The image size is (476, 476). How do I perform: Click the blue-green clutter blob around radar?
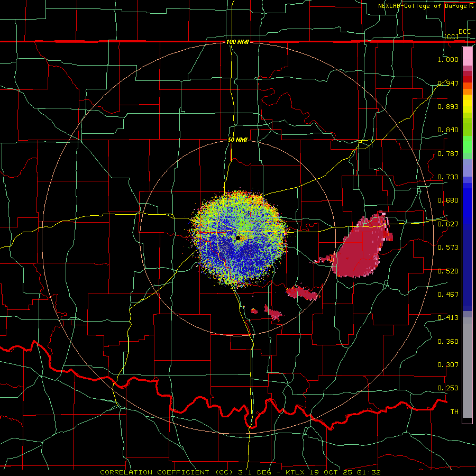239,239
